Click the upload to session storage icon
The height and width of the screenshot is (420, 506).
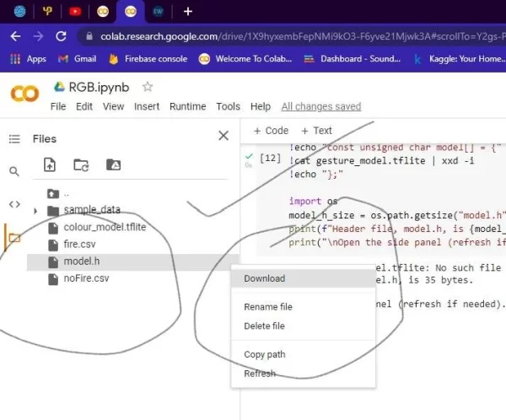coord(50,164)
